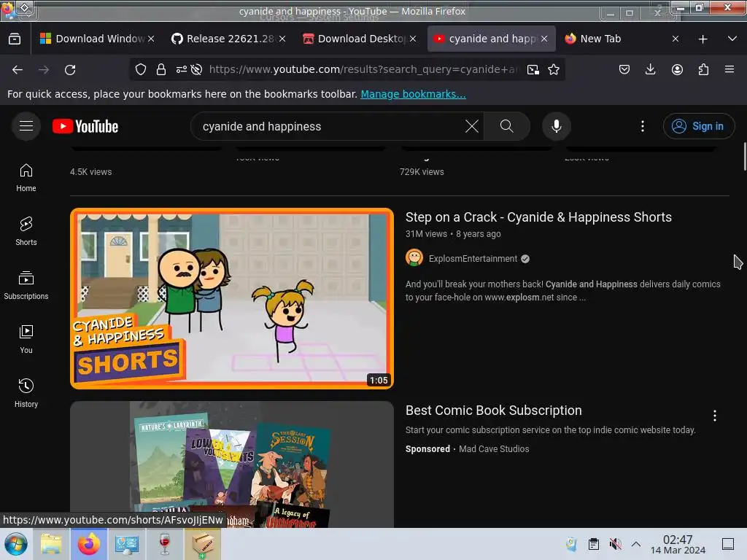Screen dimensions: 747x560
Task: Click the Mad Cave Studios sponsor name
Action: pyautogui.click(x=494, y=448)
